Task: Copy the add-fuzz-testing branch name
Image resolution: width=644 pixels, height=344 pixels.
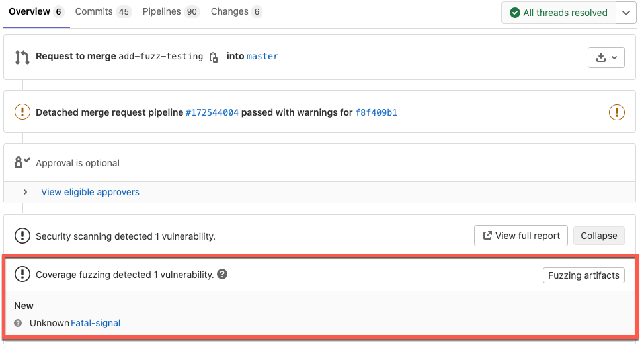Action: pyautogui.click(x=213, y=57)
